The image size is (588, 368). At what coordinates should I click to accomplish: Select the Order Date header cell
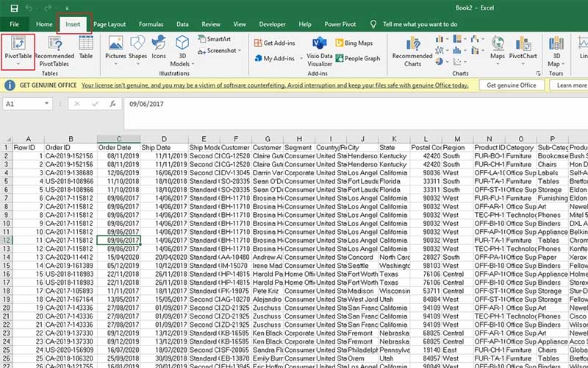[x=119, y=148]
